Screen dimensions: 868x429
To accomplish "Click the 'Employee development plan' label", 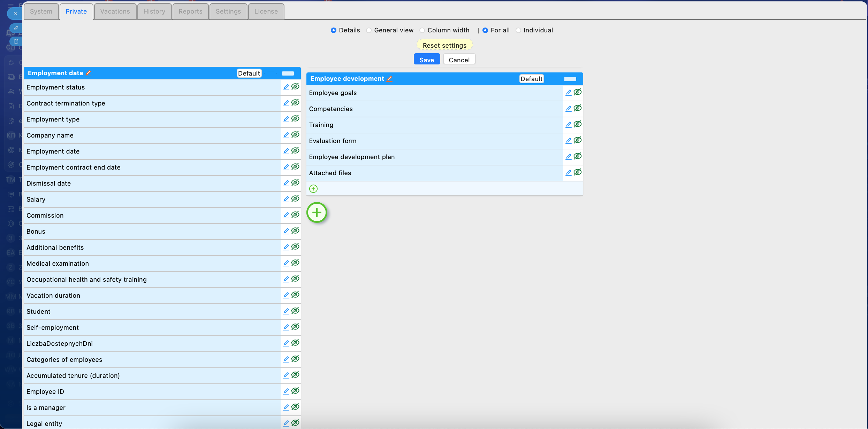I will pyautogui.click(x=352, y=157).
